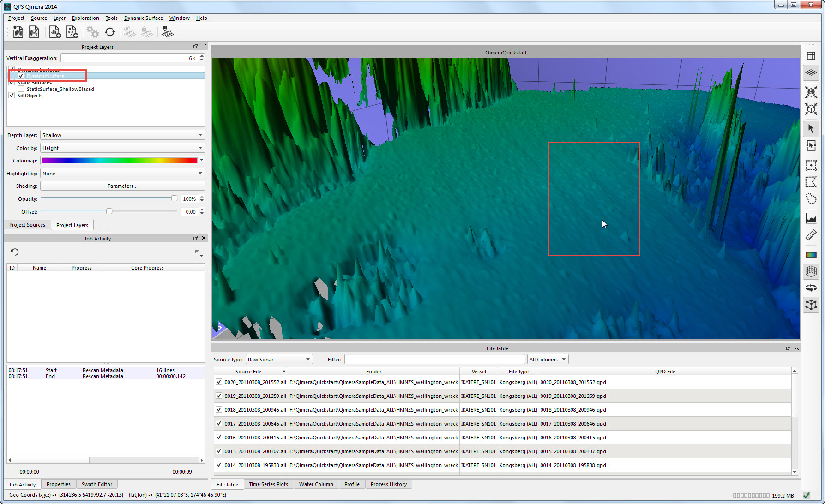
Task: Expand the Color by Height dropdown
Action: pos(122,148)
